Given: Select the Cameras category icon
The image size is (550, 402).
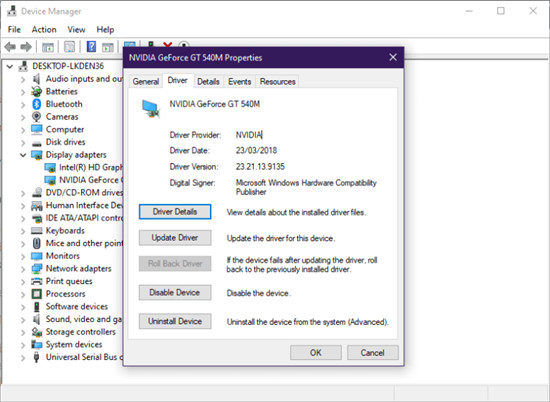Looking at the screenshot, I should (x=36, y=117).
